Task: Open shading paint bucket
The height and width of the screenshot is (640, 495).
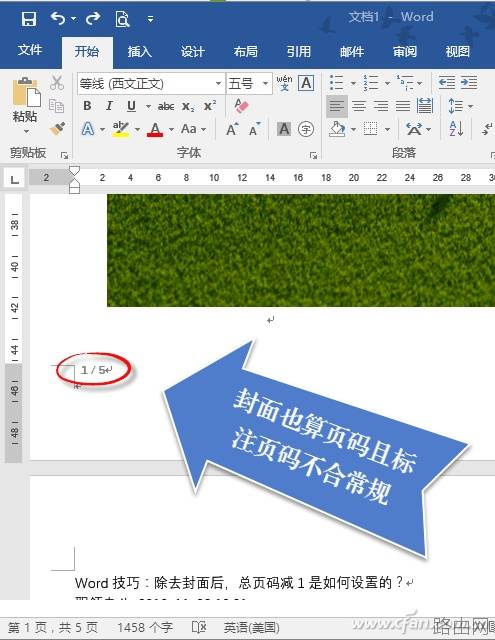Action: 337,129
